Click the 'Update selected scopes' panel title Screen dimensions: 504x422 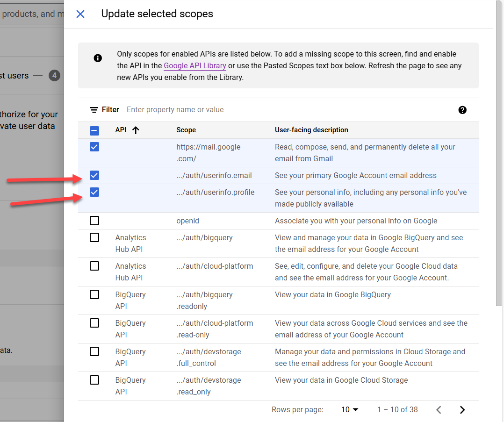157,14
